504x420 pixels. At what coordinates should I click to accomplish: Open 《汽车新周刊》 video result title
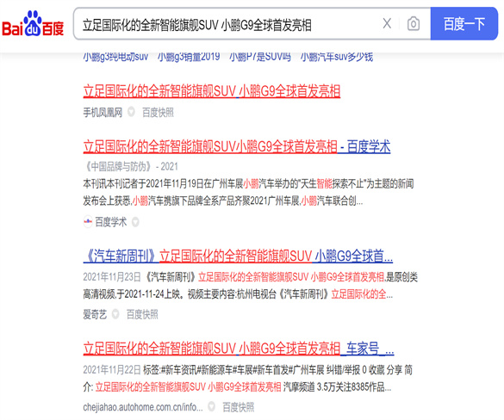tap(238, 256)
